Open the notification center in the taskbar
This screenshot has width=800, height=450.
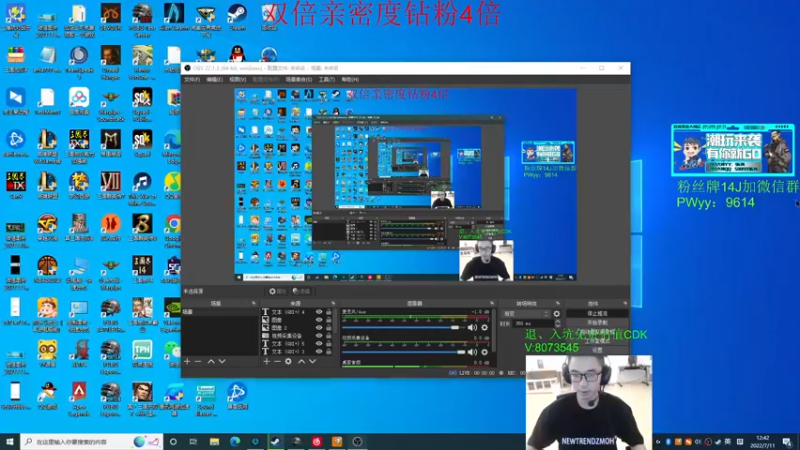tap(787, 442)
